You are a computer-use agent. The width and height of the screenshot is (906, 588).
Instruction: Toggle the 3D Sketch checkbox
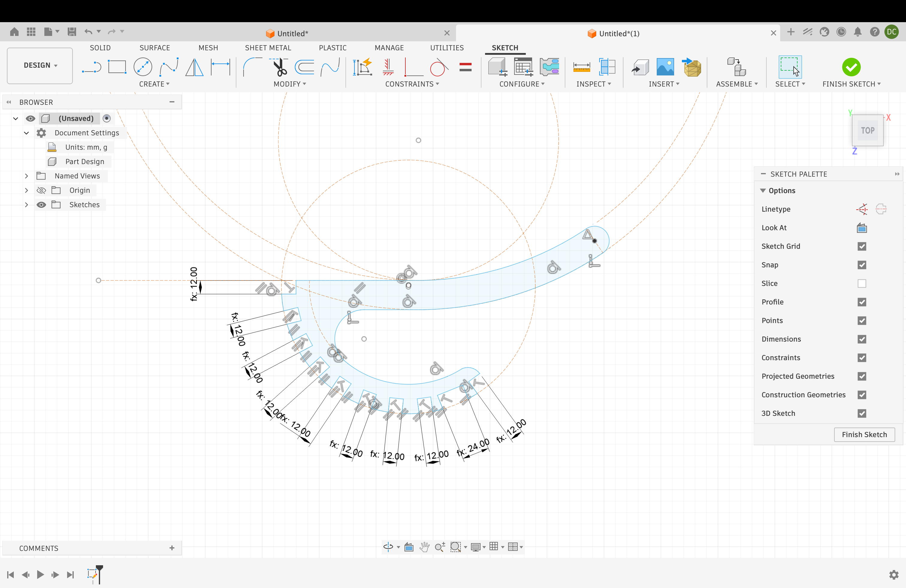pyautogui.click(x=862, y=413)
